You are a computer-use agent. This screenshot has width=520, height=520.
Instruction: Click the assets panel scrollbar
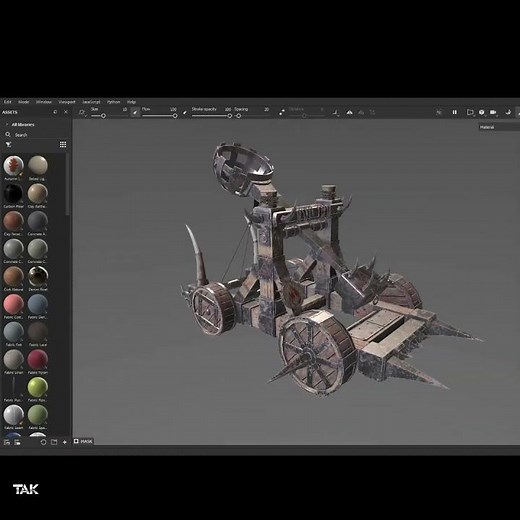click(x=68, y=184)
